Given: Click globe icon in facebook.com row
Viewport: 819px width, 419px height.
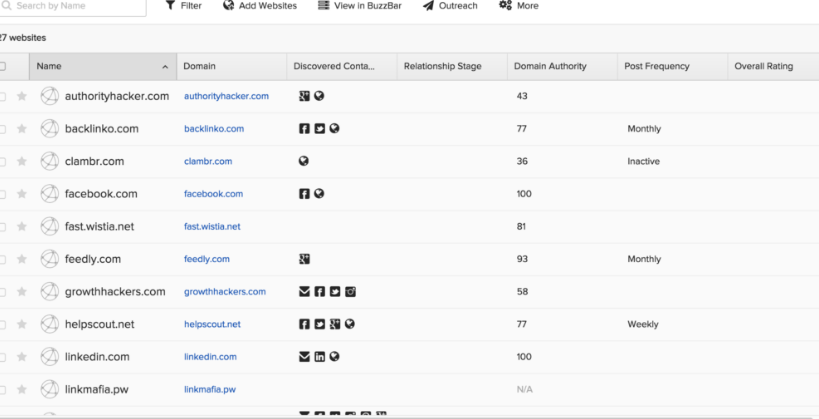Looking at the screenshot, I should 319,193.
